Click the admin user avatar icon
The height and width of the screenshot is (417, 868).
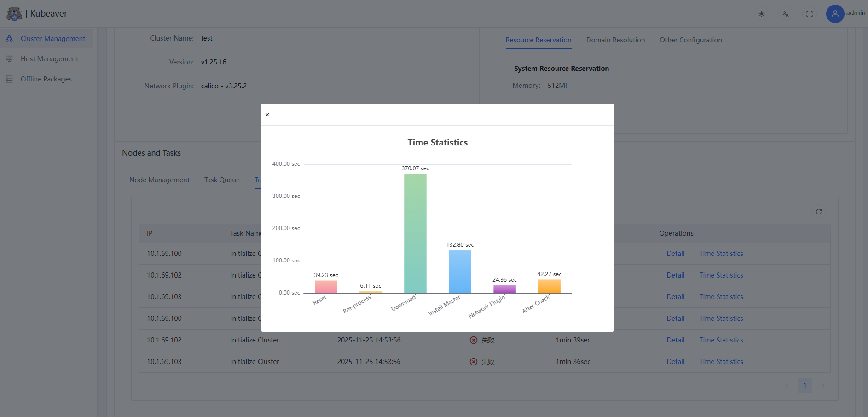click(x=835, y=14)
